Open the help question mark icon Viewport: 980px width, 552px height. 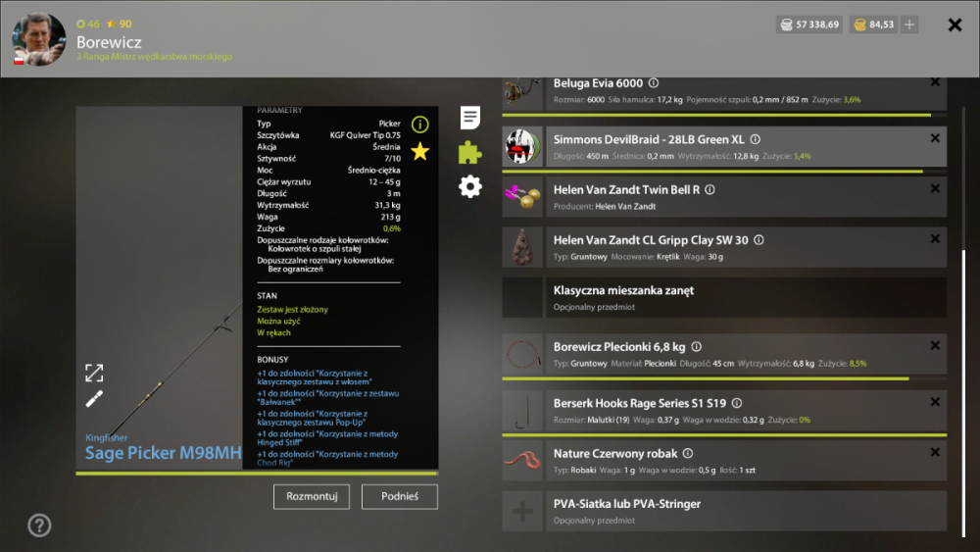tap(39, 526)
